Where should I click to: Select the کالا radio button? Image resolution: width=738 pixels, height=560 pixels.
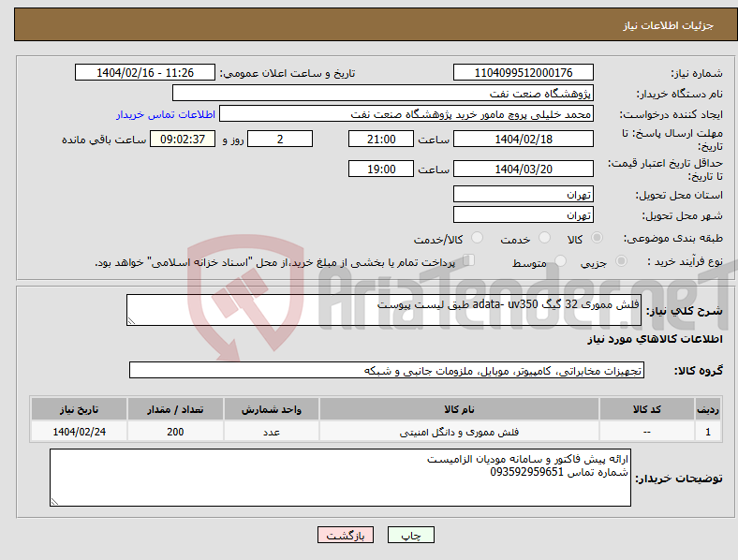(x=597, y=238)
